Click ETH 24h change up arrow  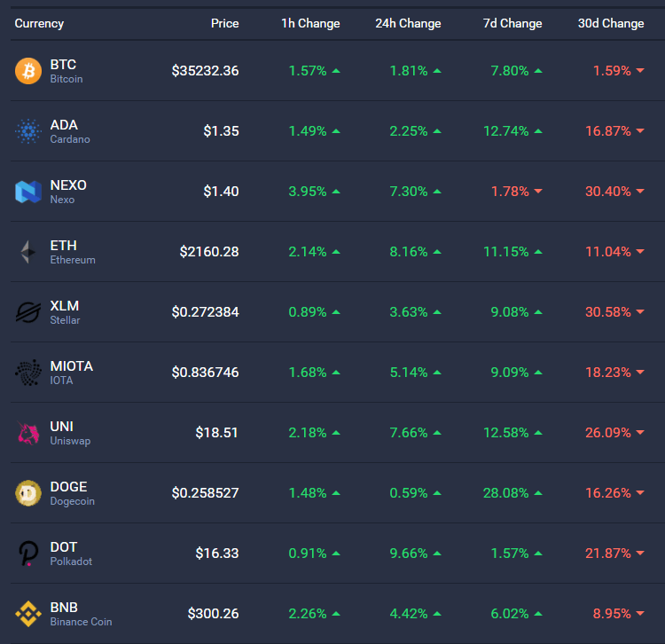(437, 252)
